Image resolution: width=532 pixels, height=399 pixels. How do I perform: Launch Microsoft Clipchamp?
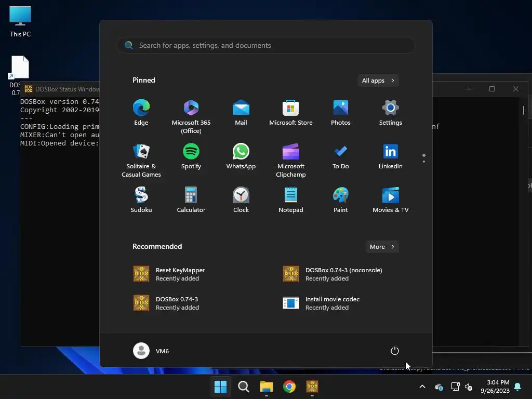(291, 160)
